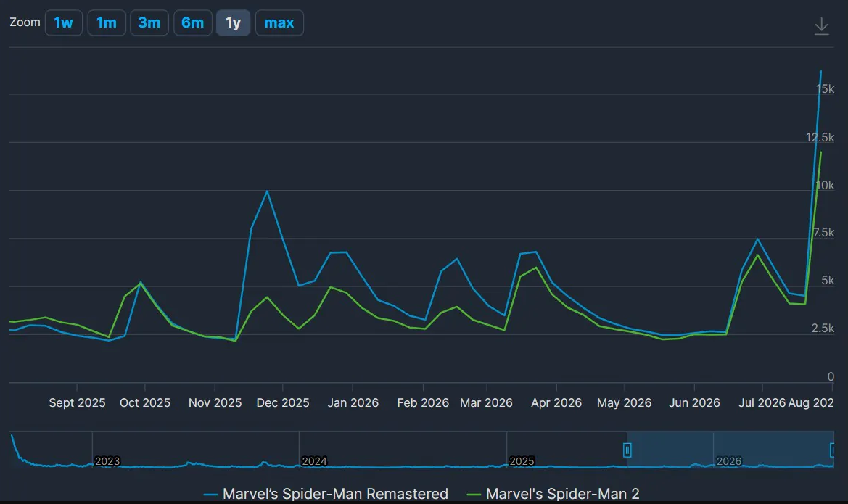Click the May 2026 axis label
848x504 pixels.
[x=624, y=403]
